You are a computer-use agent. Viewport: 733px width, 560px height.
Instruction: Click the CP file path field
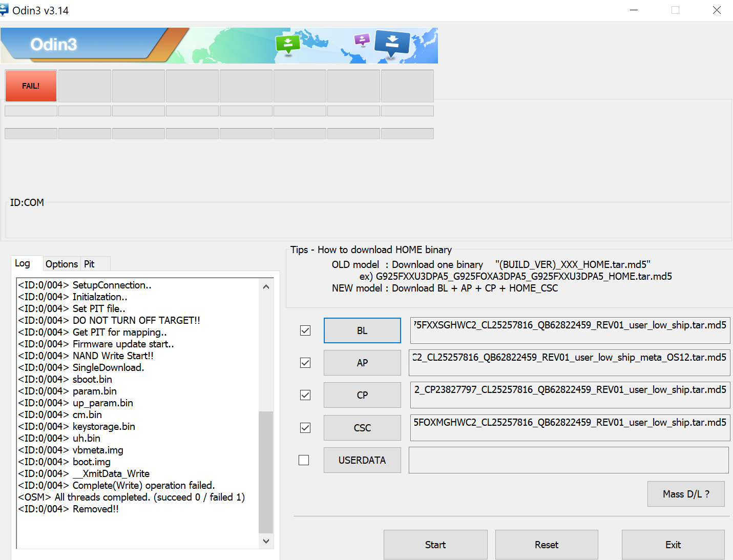570,395
